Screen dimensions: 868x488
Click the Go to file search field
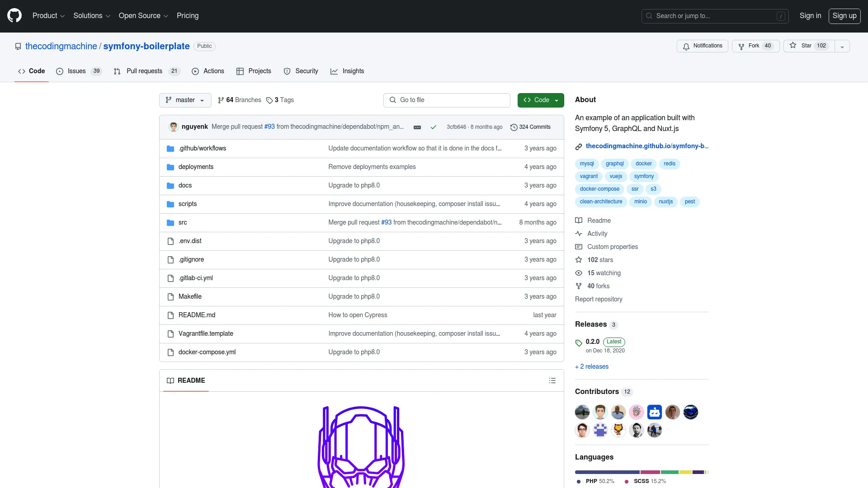[x=447, y=100]
